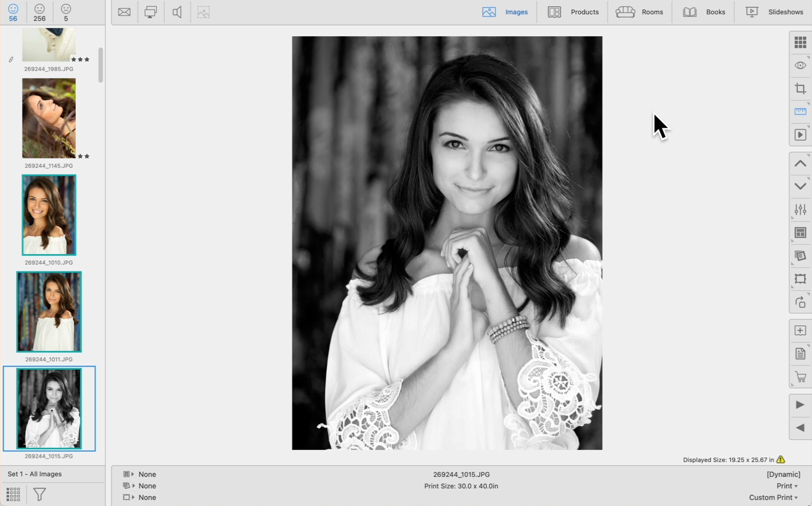Click the email envelope icon
Image resolution: width=812 pixels, height=506 pixels.
124,12
